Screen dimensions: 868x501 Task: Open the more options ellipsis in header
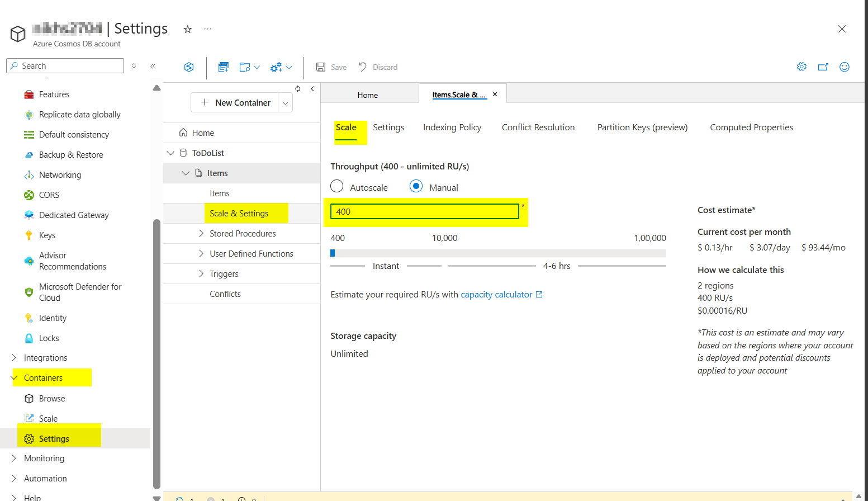click(208, 29)
